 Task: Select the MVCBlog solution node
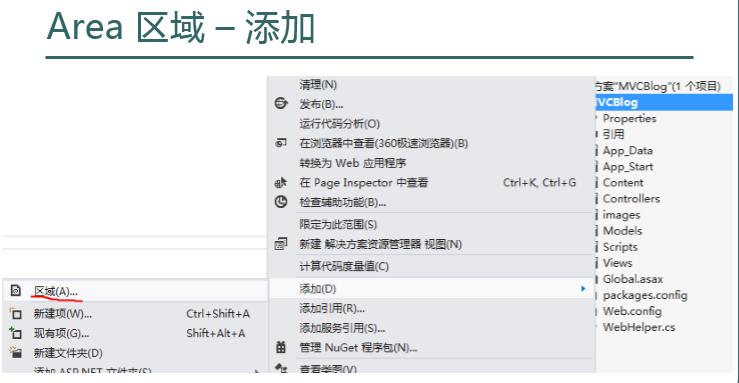coord(658,86)
